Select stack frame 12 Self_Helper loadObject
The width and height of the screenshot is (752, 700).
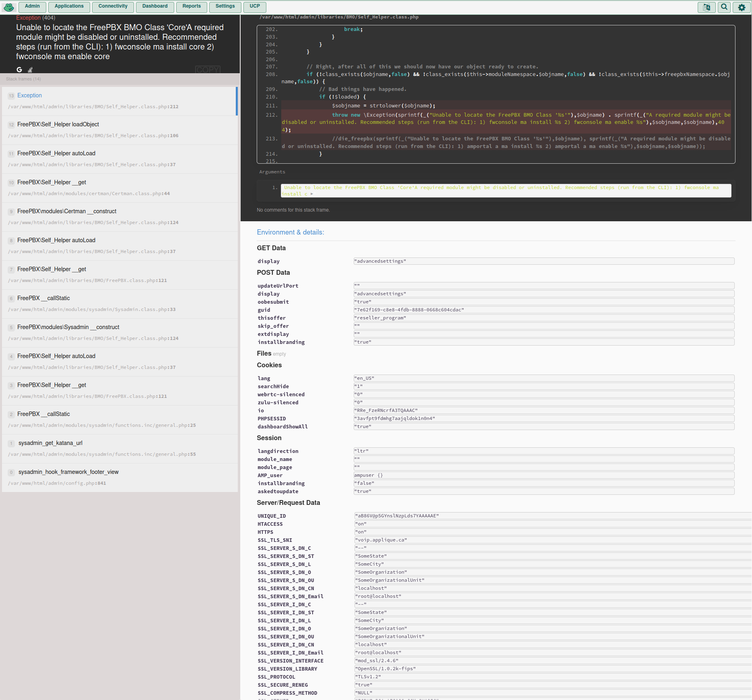tap(120, 130)
